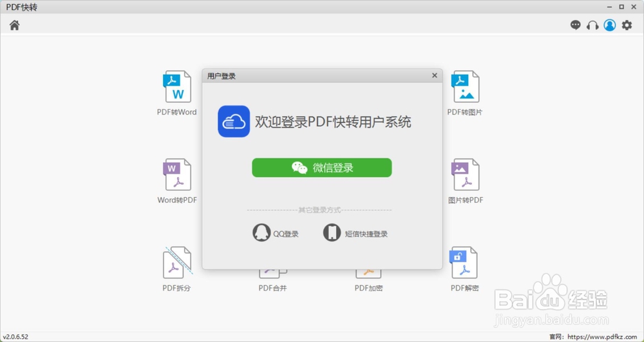Go to the home screen icon

[x=15, y=25]
